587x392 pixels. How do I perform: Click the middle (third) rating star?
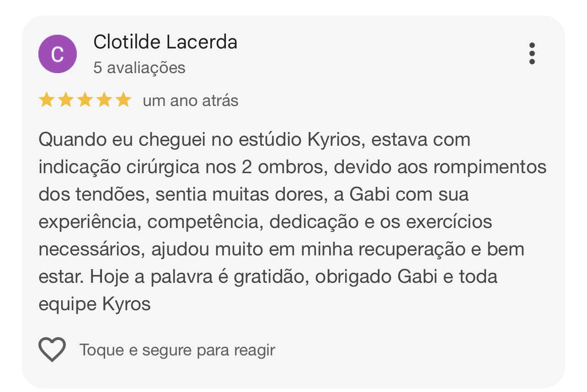85,100
